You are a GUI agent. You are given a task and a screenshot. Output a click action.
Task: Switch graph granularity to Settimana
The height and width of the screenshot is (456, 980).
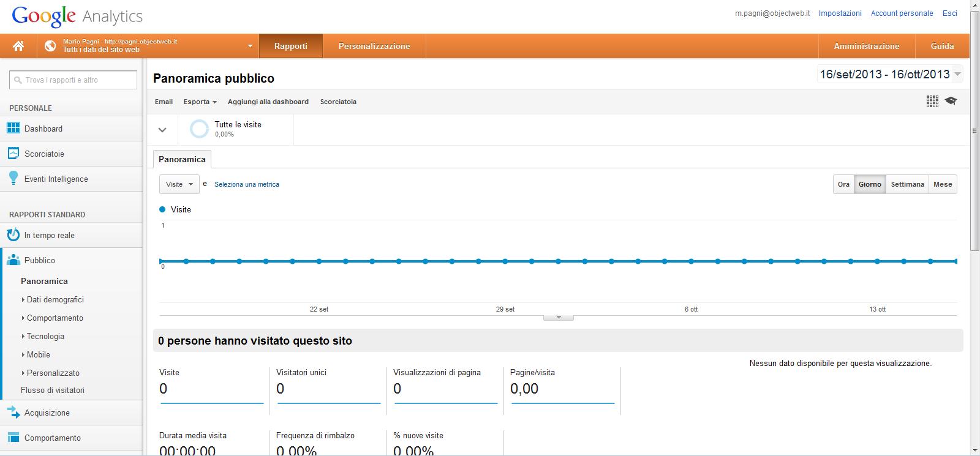pos(907,184)
